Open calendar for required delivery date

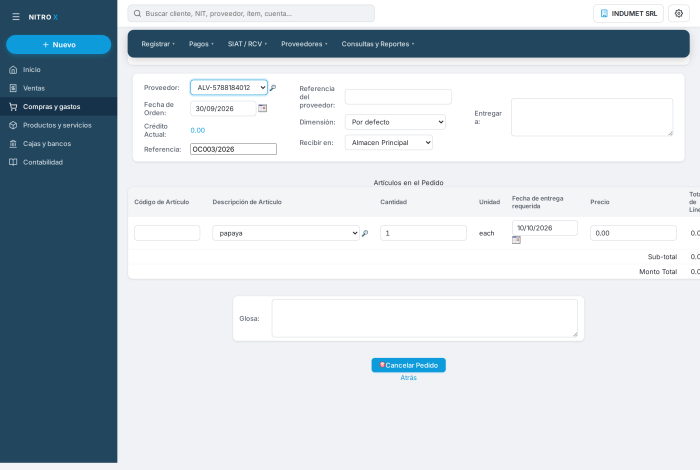[516, 240]
